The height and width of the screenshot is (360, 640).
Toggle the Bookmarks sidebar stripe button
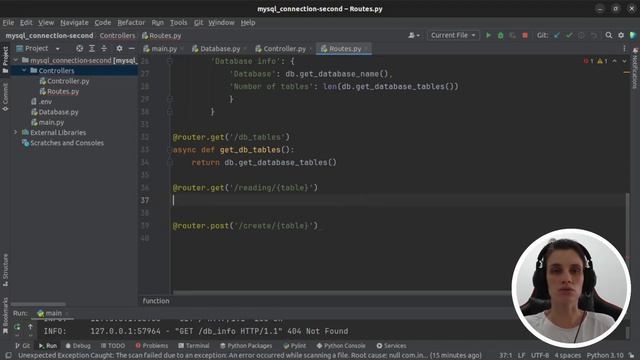coord(5,315)
